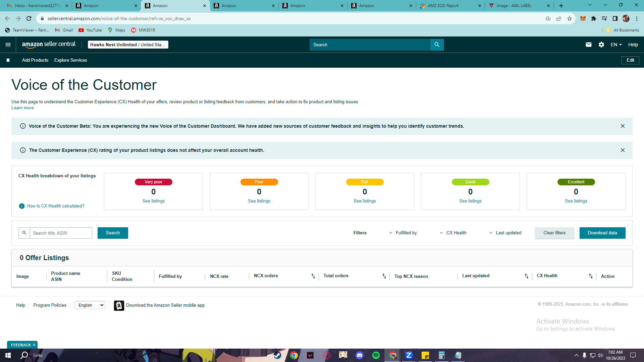Viewport: 644px width, 362px height.
Task: Expand the Fulfilled by filter dropdown
Action: click(403, 233)
